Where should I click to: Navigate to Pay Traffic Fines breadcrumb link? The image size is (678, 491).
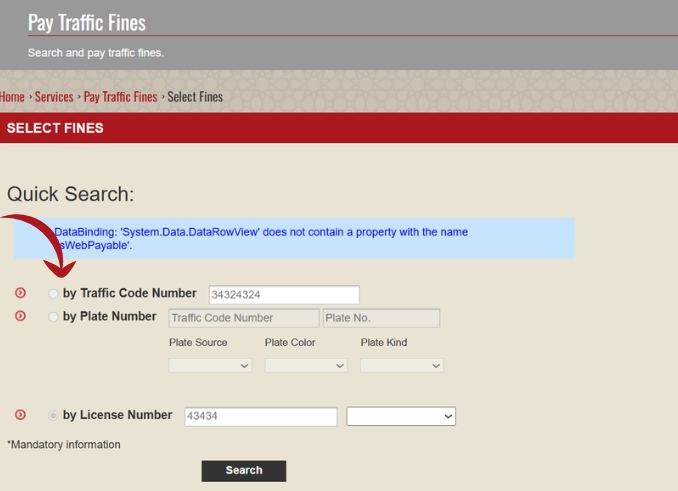click(x=120, y=97)
